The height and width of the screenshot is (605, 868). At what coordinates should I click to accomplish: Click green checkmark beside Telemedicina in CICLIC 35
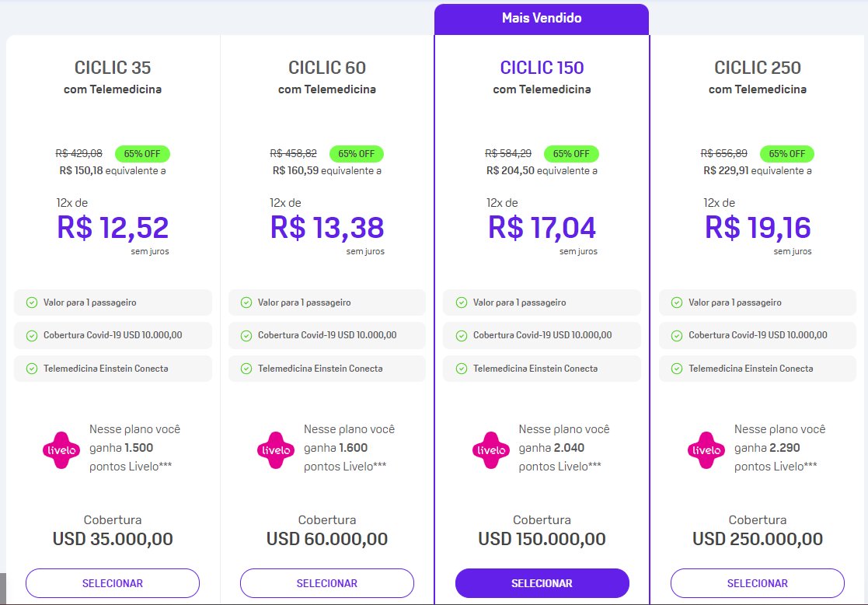pyautogui.click(x=32, y=369)
